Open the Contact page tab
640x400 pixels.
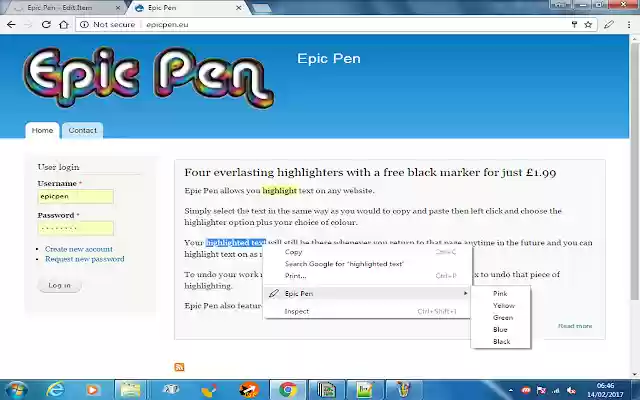coord(82,131)
